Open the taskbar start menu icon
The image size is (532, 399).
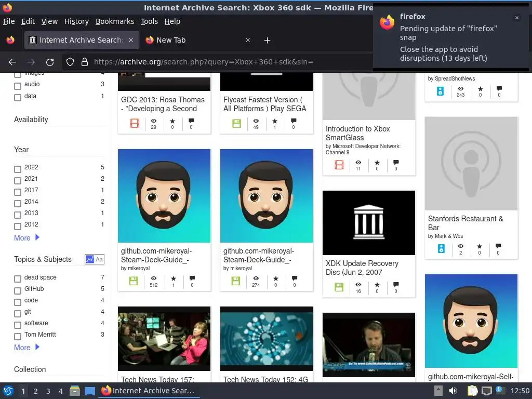[x=8, y=391]
